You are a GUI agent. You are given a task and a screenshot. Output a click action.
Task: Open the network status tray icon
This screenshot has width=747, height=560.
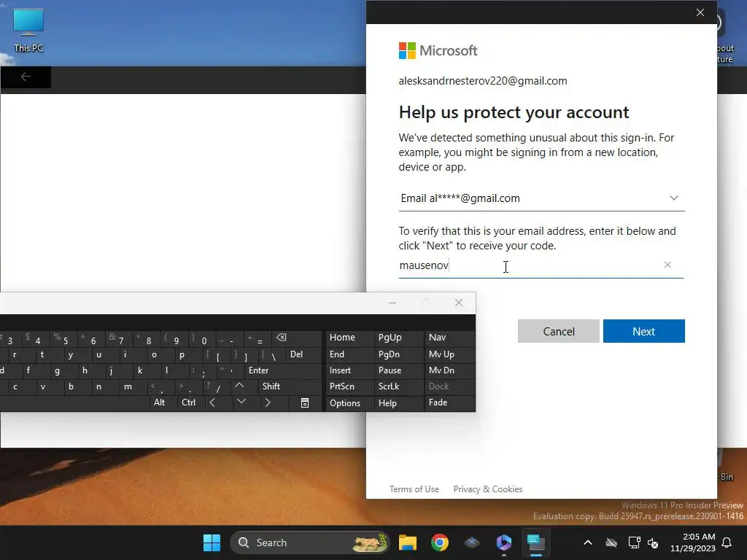[634, 542]
